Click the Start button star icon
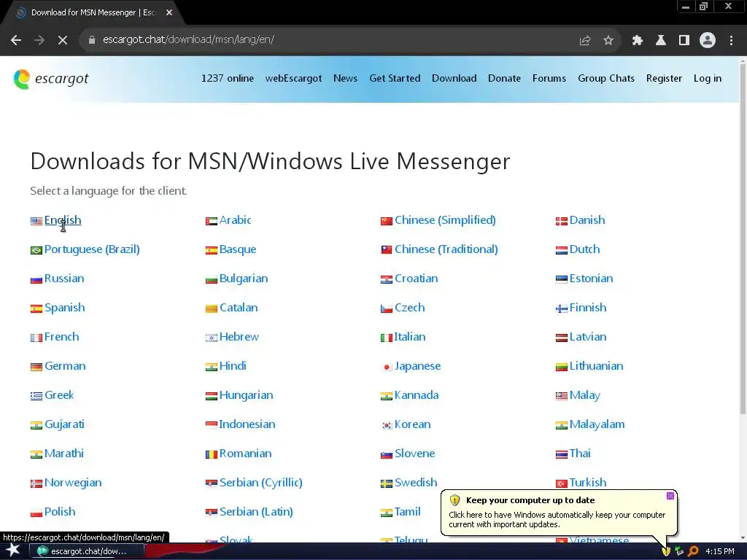This screenshot has height=560, width=747. click(13, 551)
